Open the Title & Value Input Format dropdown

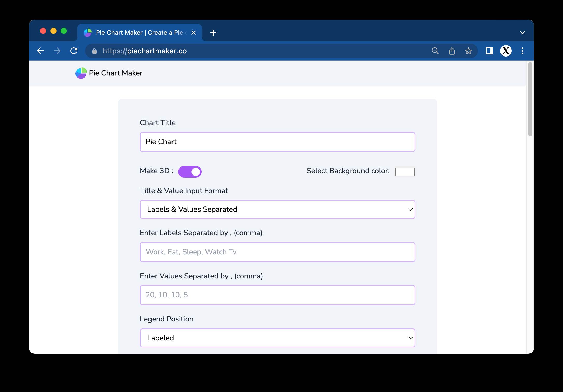[277, 209]
